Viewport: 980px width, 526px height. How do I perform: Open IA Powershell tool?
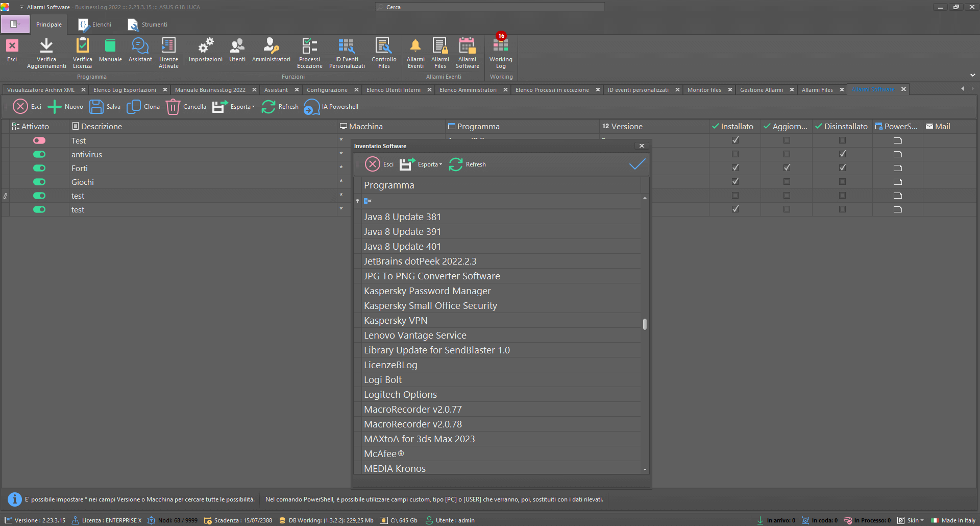click(331, 107)
